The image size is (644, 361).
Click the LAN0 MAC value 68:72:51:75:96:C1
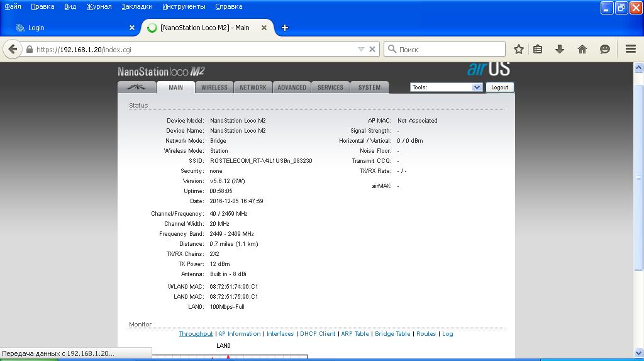point(234,296)
